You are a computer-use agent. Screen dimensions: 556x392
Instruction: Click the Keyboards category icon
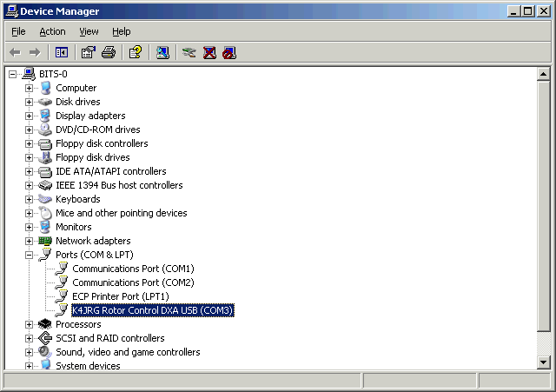point(45,199)
